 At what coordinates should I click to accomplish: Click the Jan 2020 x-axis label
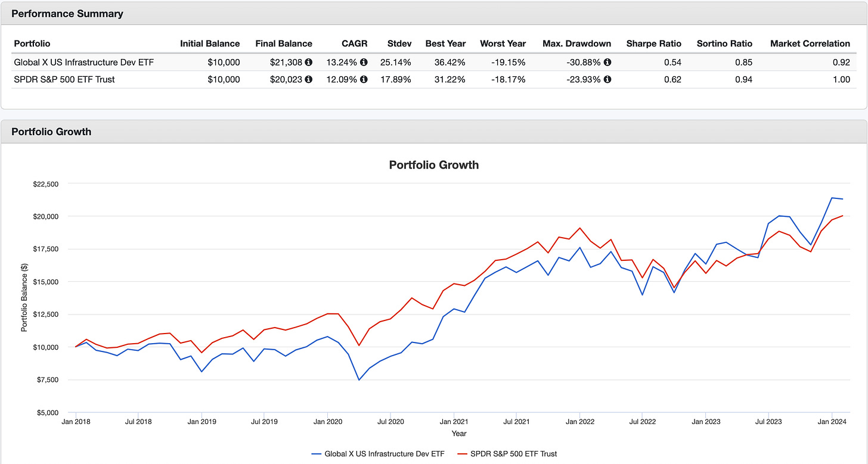point(327,422)
